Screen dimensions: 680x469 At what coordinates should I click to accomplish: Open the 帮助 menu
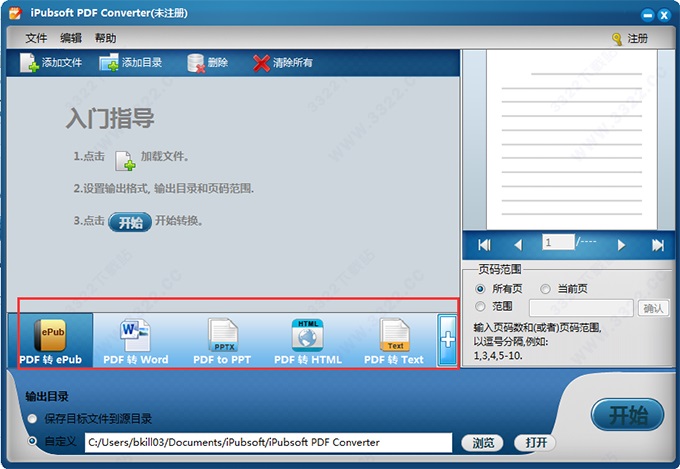[x=105, y=38]
